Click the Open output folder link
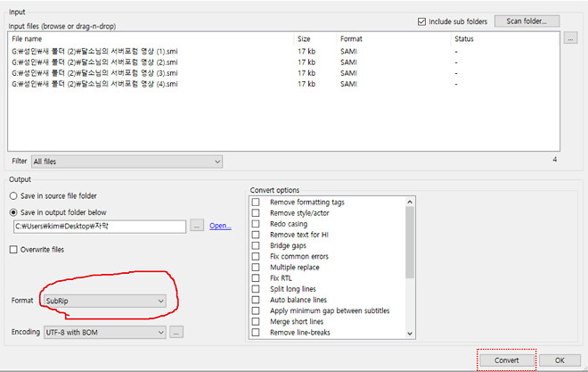The image size is (588, 372). point(220,226)
